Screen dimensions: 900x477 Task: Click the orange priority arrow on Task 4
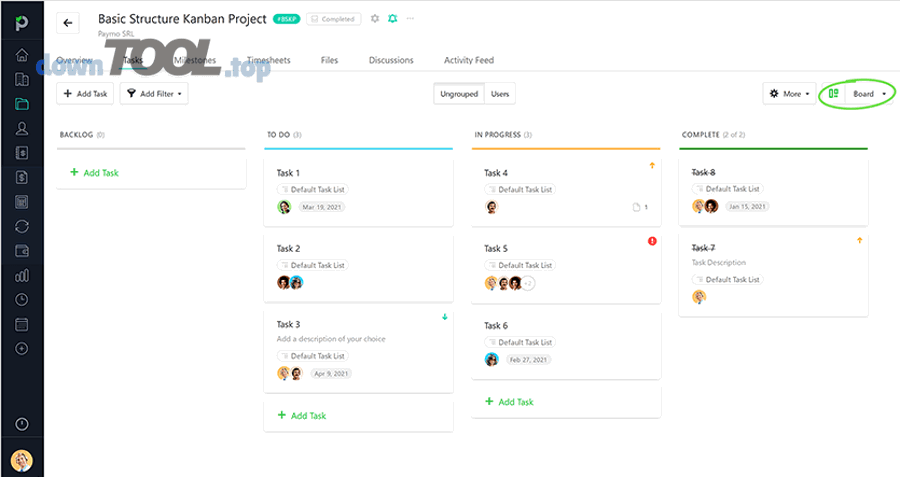coord(652,165)
